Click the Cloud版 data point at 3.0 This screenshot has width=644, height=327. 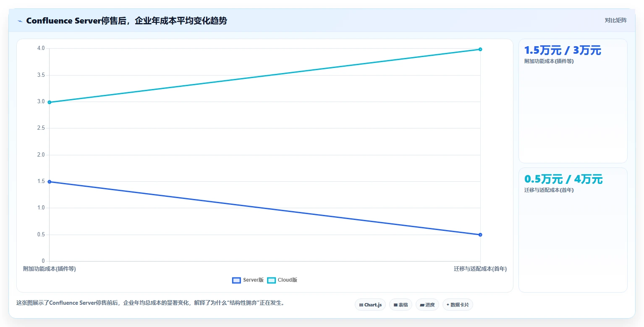(50, 102)
